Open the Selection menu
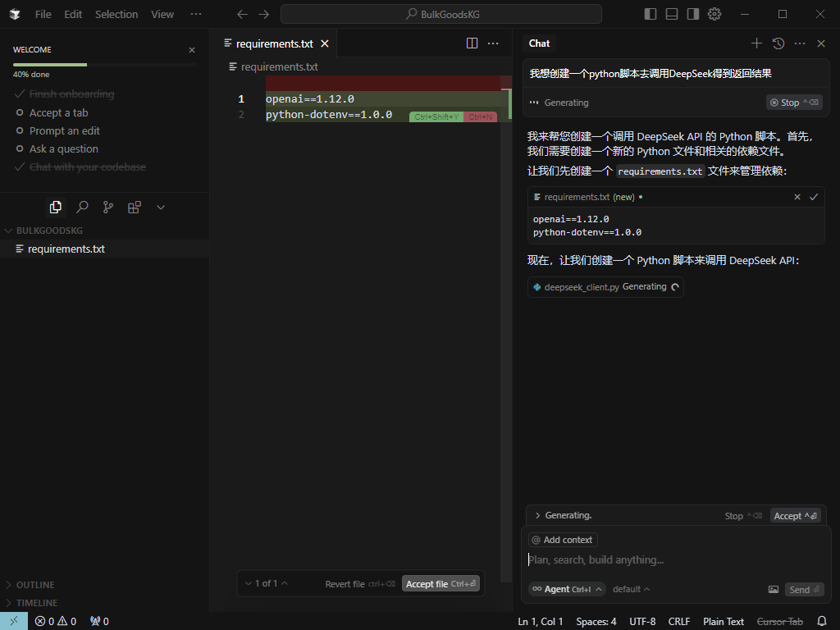 [x=116, y=14]
